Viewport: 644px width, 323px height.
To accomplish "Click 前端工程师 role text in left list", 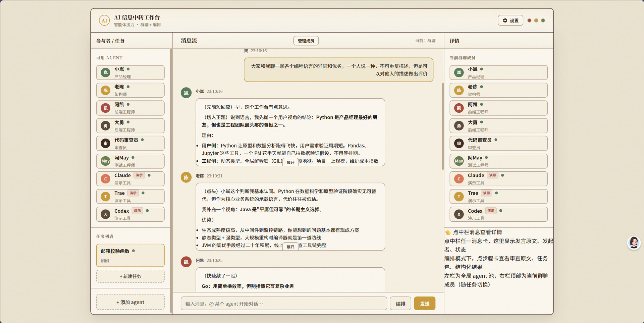I will click(x=125, y=112).
